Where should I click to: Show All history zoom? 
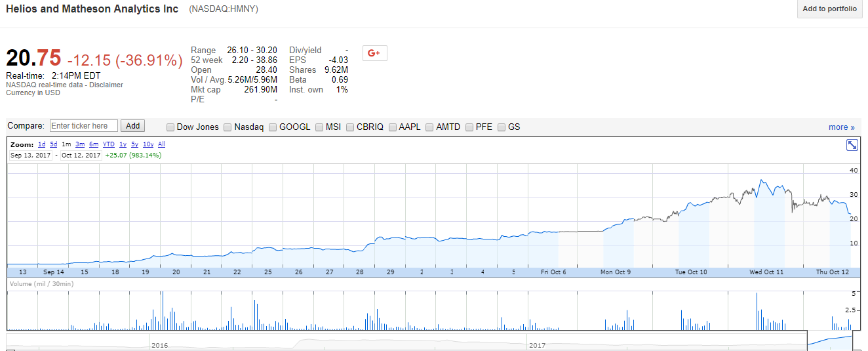(x=161, y=144)
